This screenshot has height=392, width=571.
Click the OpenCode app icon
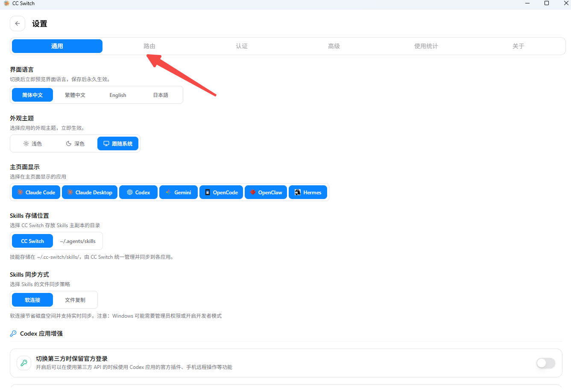[208, 192]
